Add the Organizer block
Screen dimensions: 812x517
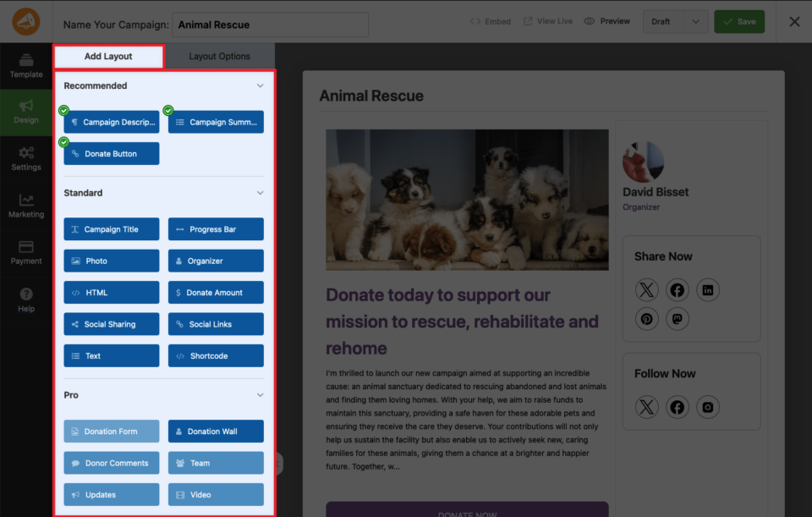(216, 261)
